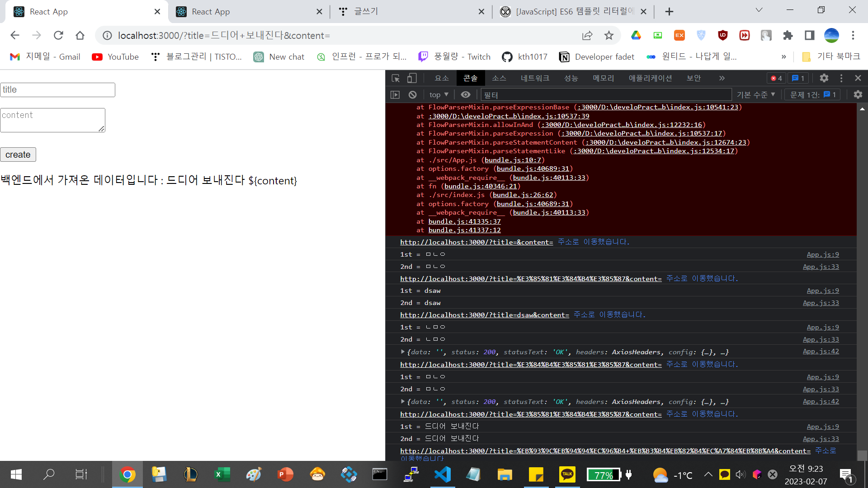This screenshot has height=488, width=868.
Task: Open the top context dropdown
Action: click(x=439, y=94)
